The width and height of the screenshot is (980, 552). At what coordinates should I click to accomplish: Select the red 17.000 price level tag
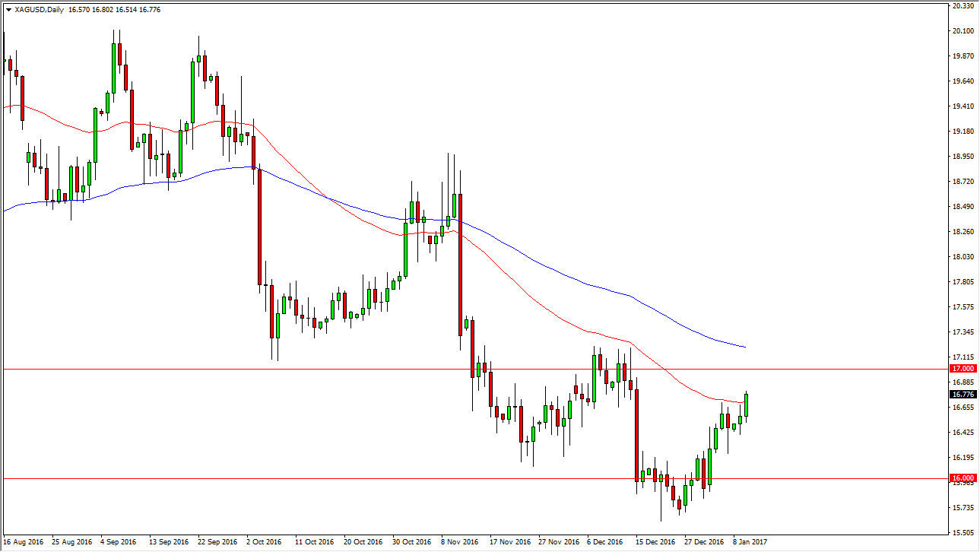[x=963, y=369]
